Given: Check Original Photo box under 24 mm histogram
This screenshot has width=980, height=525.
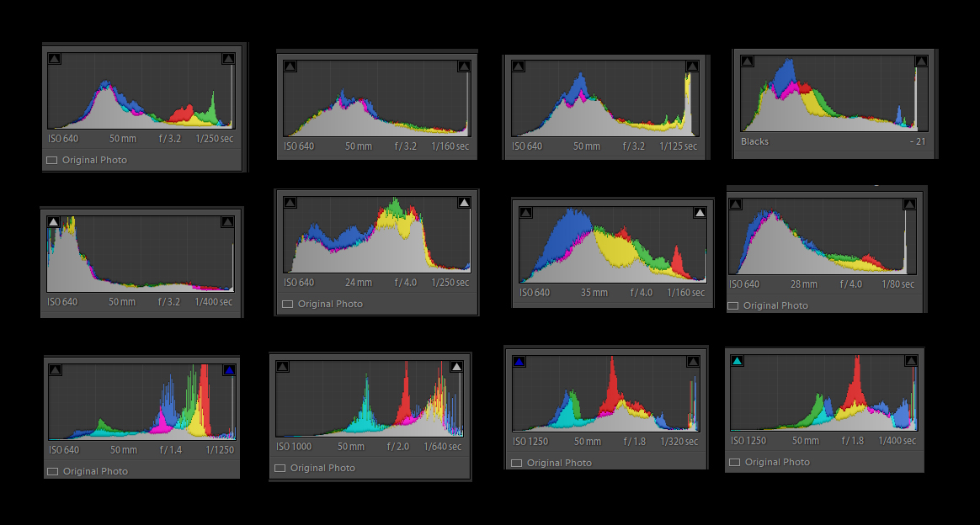Looking at the screenshot, I should pos(288,305).
